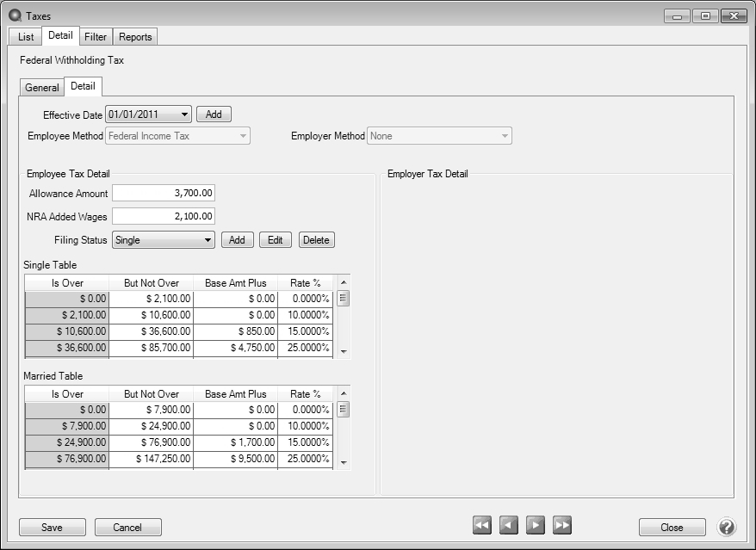Open the Employee Method combo box
Image resolution: width=756 pixels, height=550 pixels.
click(x=243, y=136)
